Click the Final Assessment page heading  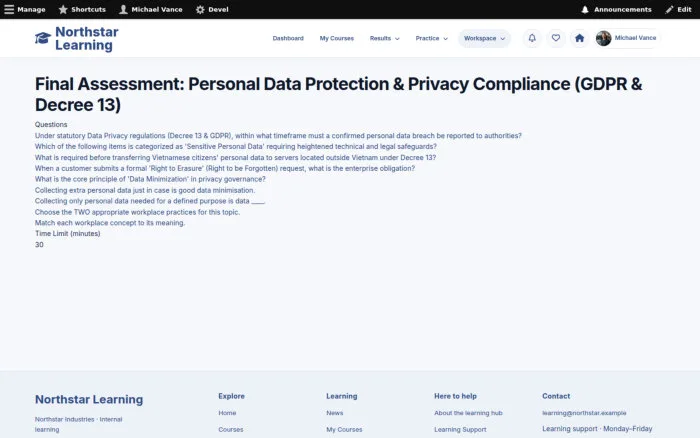338,94
